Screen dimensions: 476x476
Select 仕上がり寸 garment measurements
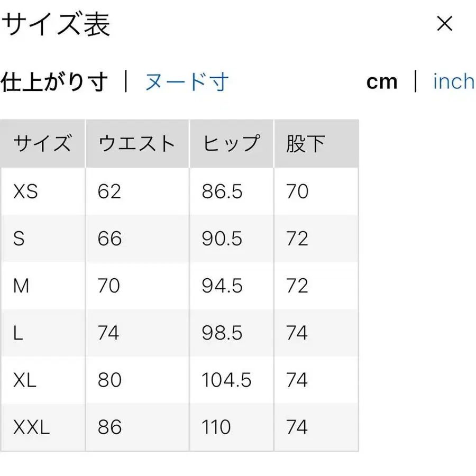click(x=54, y=81)
